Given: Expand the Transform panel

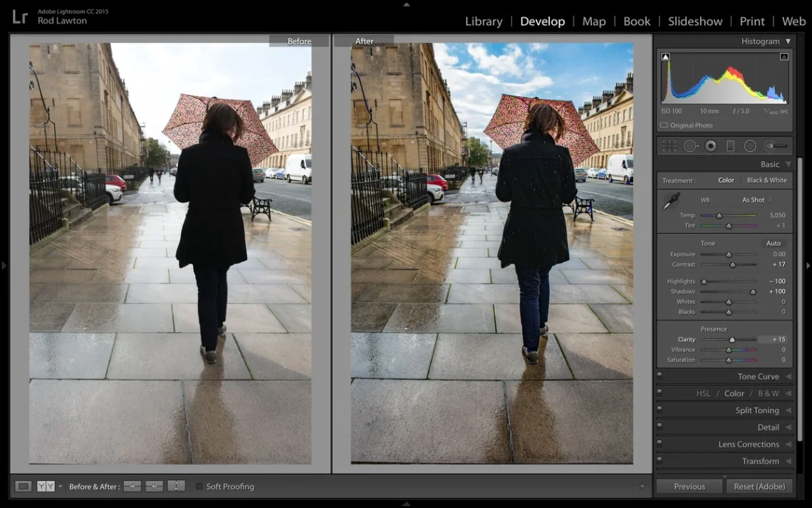Looking at the screenshot, I should click(x=788, y=461).
